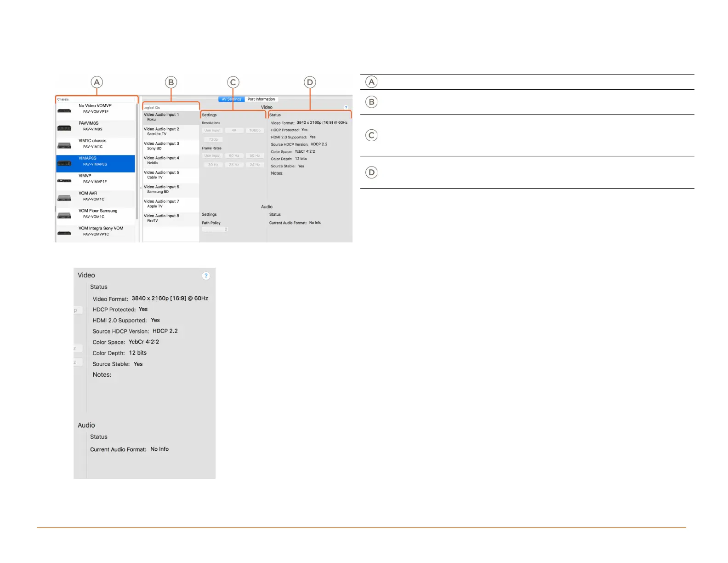Click the PAV-VIMVP1F model label
Image resolution: width=728 pixels, height=563 pixels.
pos(95,182)
